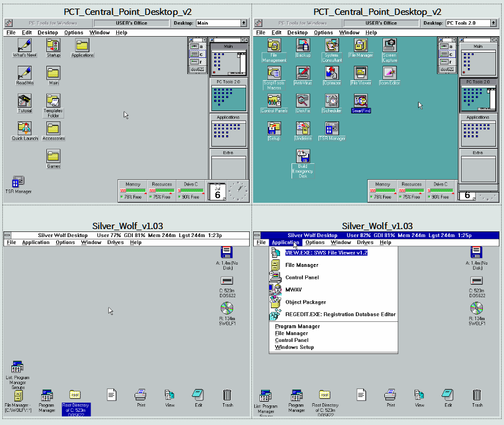Image resolution: width=504 pixels, height=425 pixels.
Task: Click the analog clock on the gray Main desktop
Action: pos(238,191)
